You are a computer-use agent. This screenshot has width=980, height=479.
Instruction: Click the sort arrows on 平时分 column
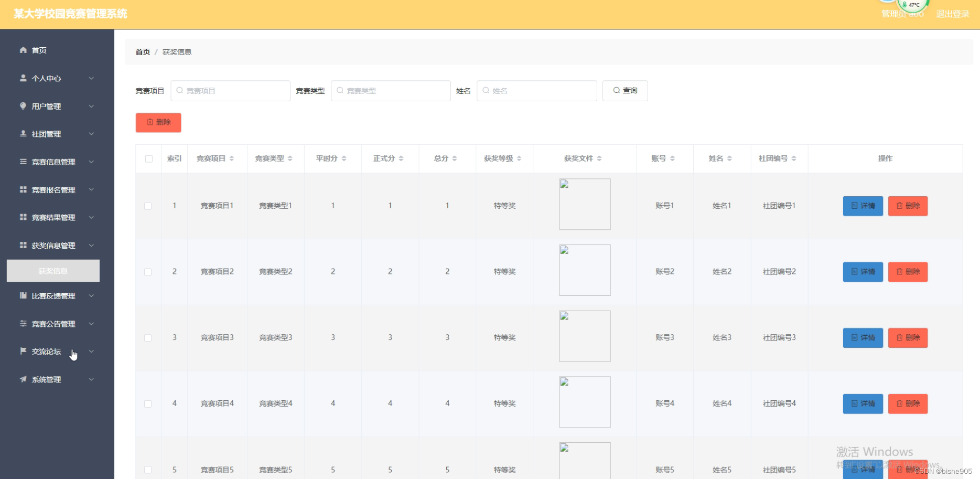[x=344, y=158]
